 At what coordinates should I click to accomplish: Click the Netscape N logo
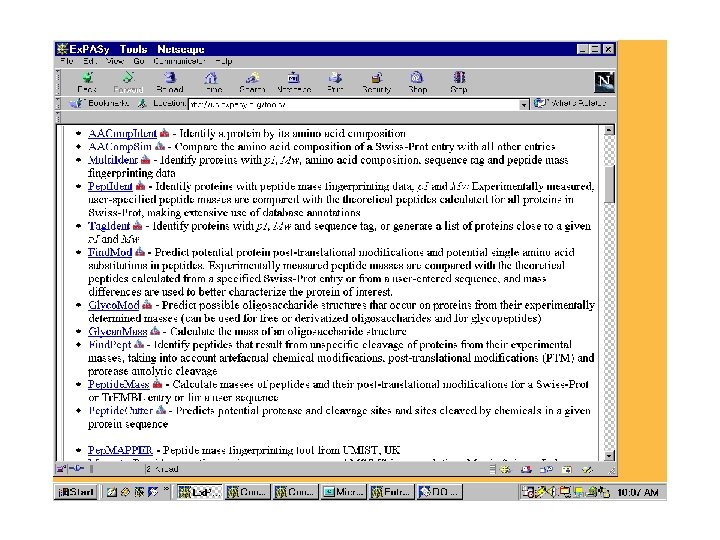click(x=604, y=82)
